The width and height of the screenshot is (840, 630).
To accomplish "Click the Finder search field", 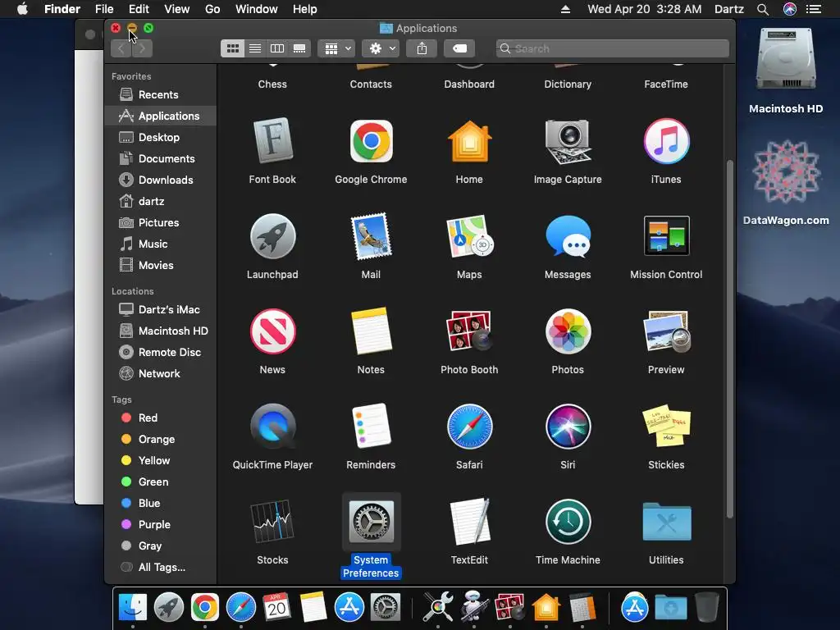I will click(x=612, y=48).
